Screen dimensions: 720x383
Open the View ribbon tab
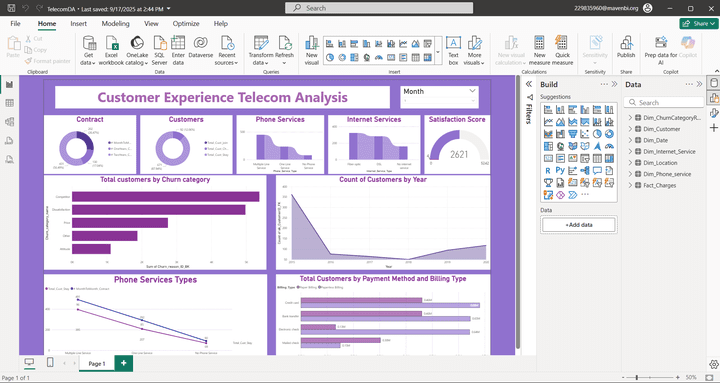click(151, 23)
